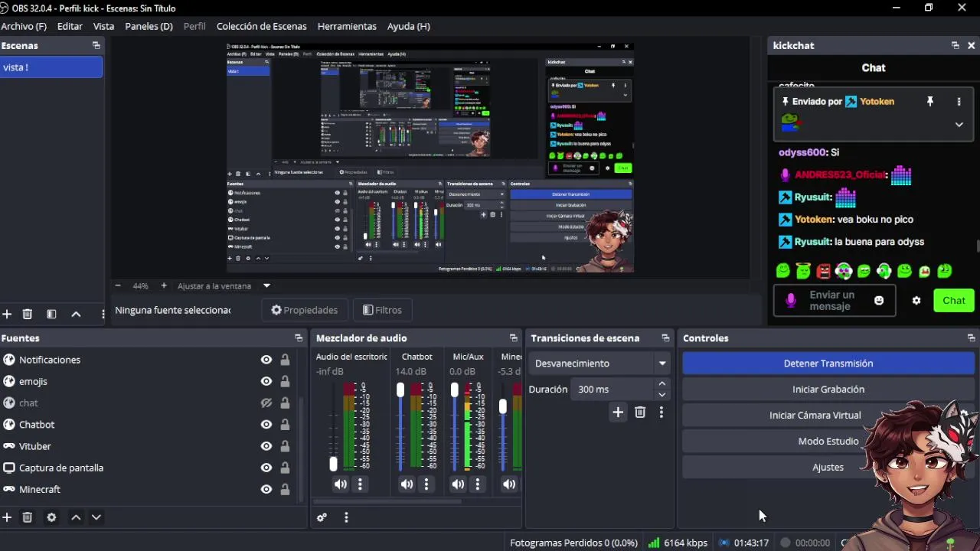
Task: Open Chatbot channel three-dot options
Action: [x=426, y=484]
